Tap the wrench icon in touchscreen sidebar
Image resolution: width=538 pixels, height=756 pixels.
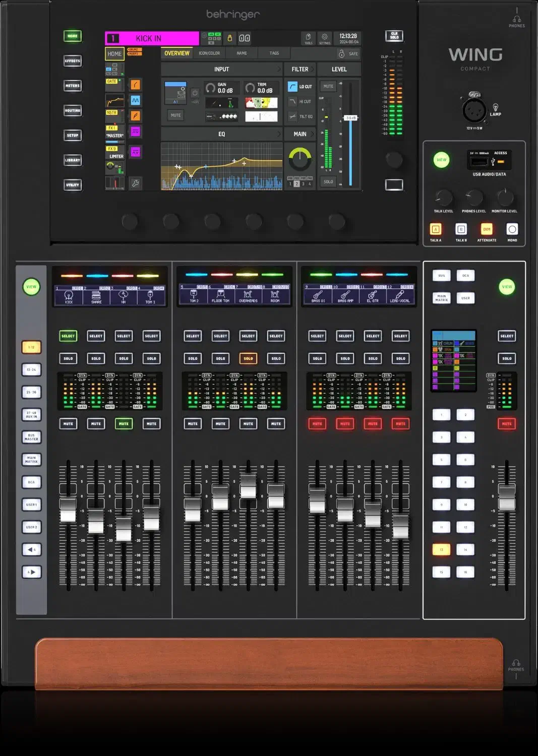coord(135,183)
